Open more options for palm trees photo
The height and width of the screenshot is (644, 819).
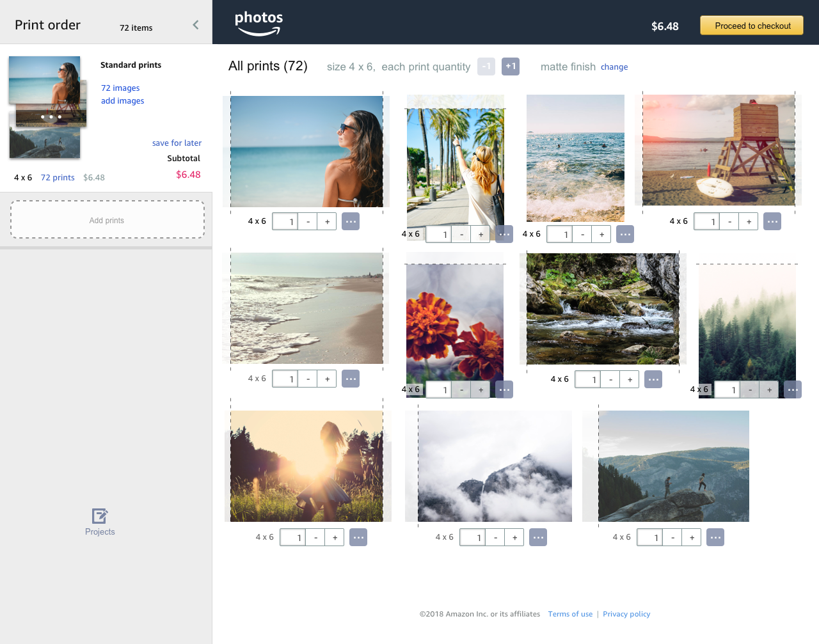(504, 234)
